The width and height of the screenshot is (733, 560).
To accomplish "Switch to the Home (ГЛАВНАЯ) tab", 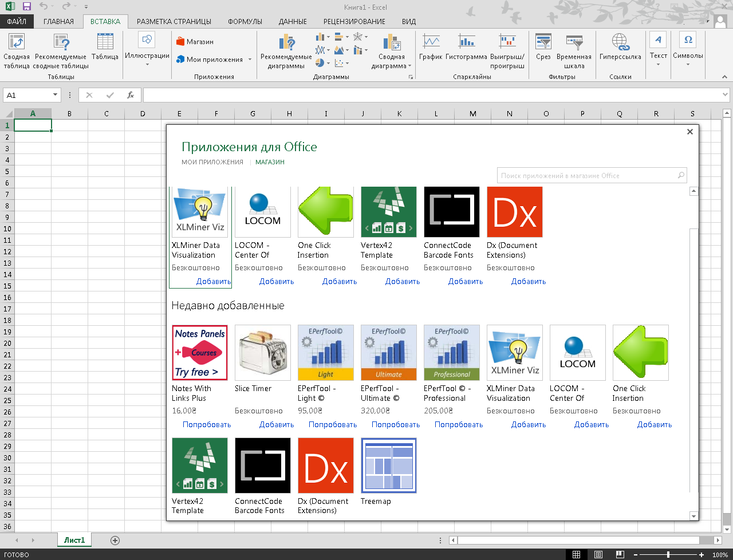I will click(x=58, y=22).
